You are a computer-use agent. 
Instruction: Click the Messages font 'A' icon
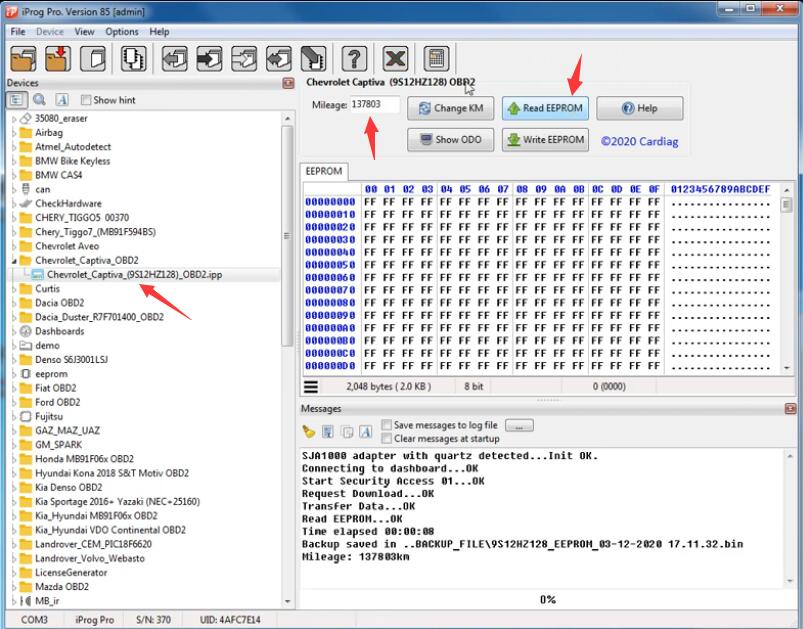(366, 432)
